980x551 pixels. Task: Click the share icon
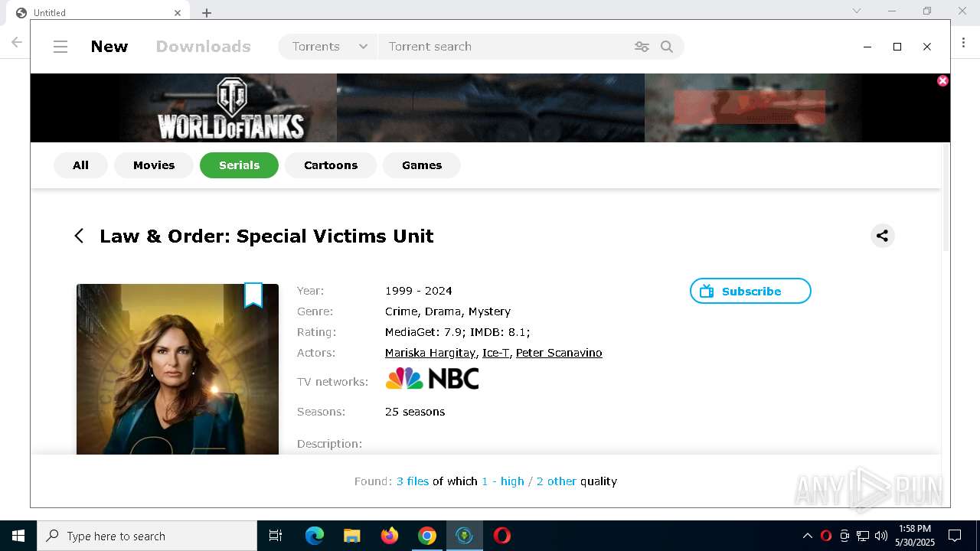point(882,236)
